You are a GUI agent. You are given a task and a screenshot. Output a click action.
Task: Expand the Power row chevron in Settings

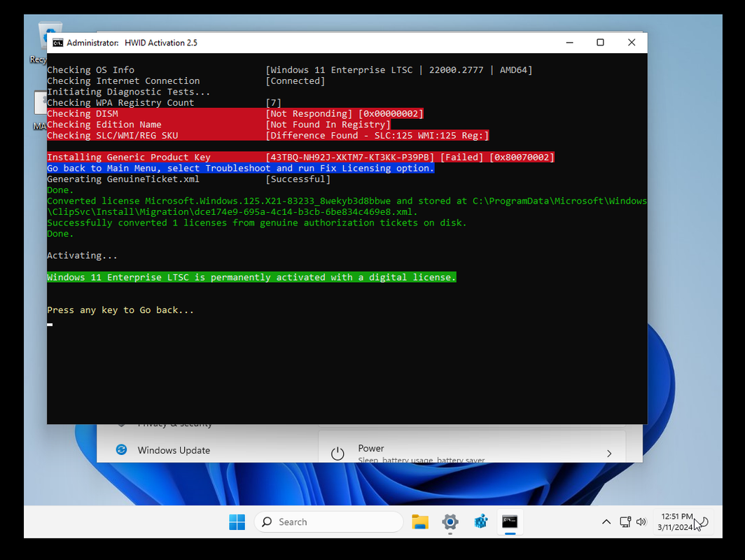pos(609,454)
